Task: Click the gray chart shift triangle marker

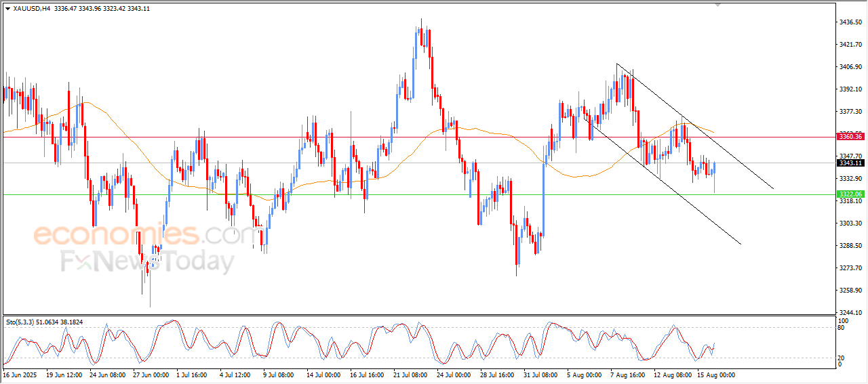Action: (718, 5)
